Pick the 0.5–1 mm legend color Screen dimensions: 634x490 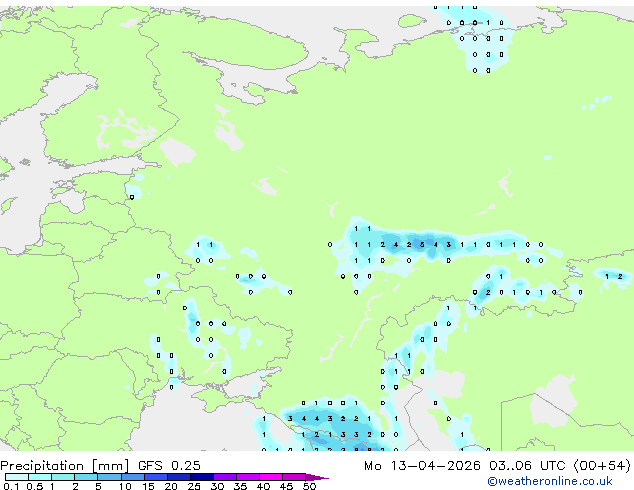tap(40, 477)
